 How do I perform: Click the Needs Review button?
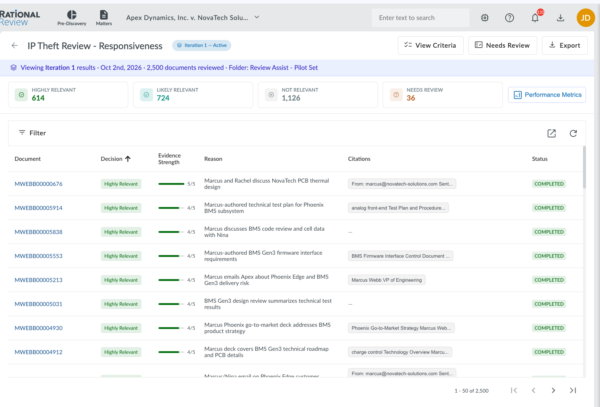tap(502, 46)
